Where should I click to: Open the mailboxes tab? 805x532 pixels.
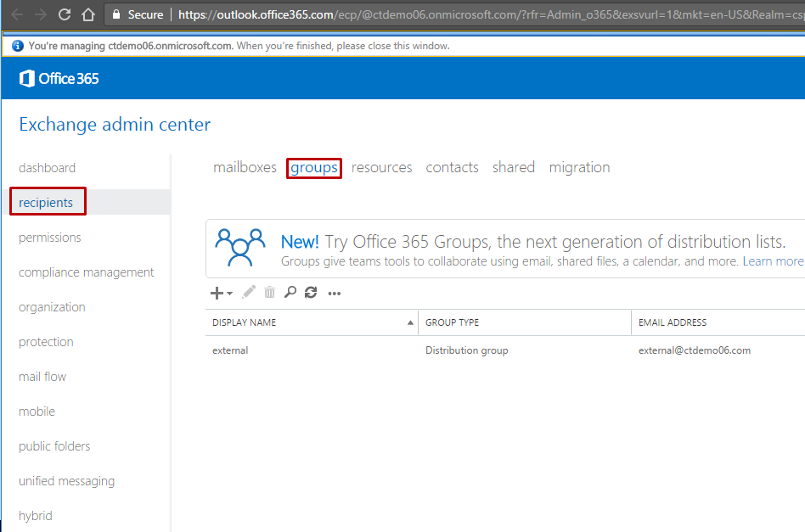tap(245, 167)
